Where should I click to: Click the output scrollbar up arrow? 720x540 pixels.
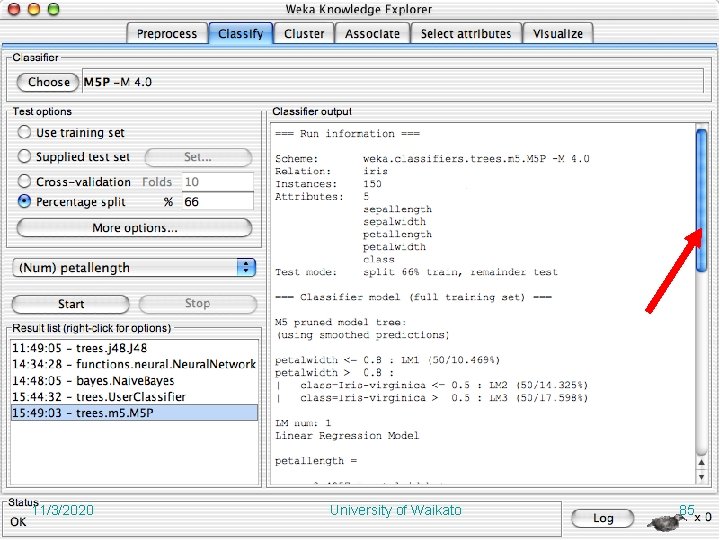pos(701,462)
